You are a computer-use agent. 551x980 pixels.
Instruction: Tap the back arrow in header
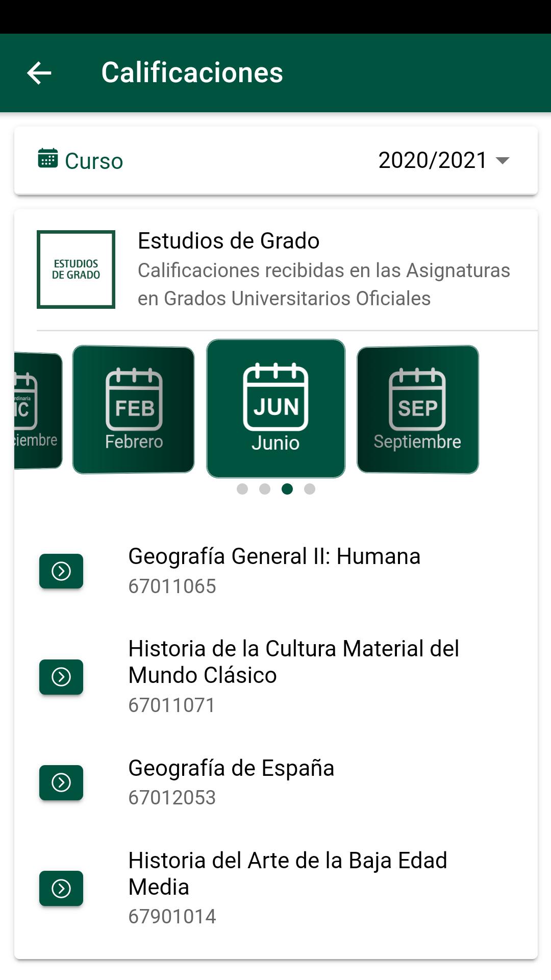tap(39, 73)
